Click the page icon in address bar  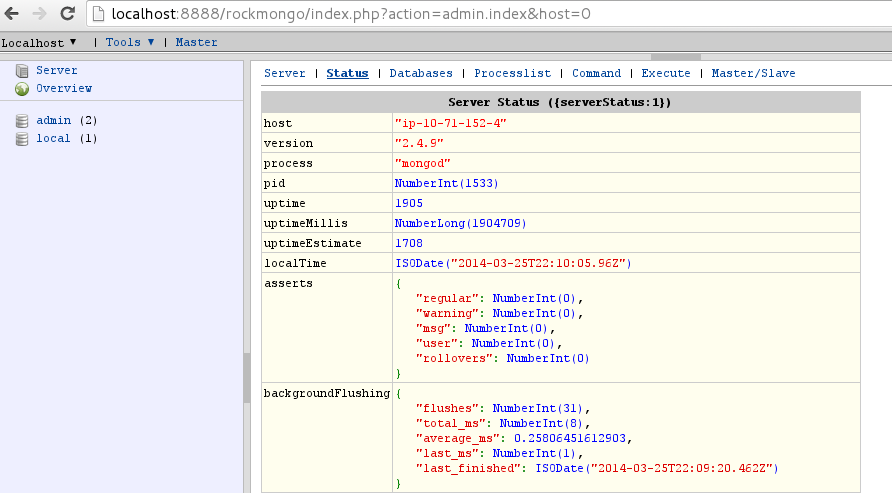point(98,14)
